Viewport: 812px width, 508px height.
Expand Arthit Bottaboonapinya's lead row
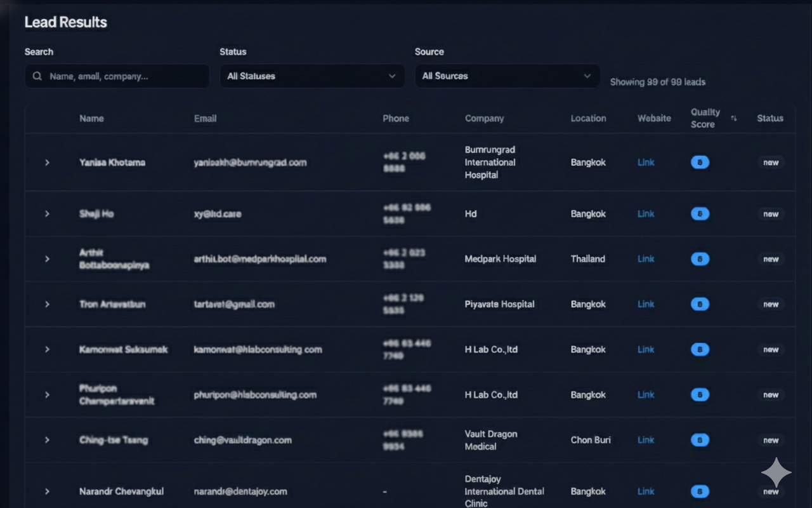(x=47, y=259)
